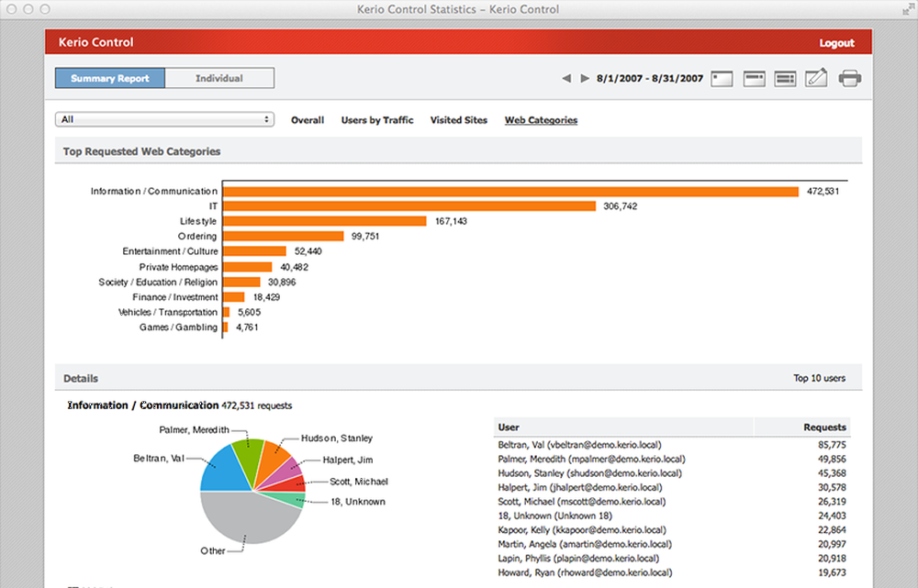Select the Web Categories tab
Image resolution: width=918 pixels, height=588 pixels.
pyautogui.click(x=541, y=120)
